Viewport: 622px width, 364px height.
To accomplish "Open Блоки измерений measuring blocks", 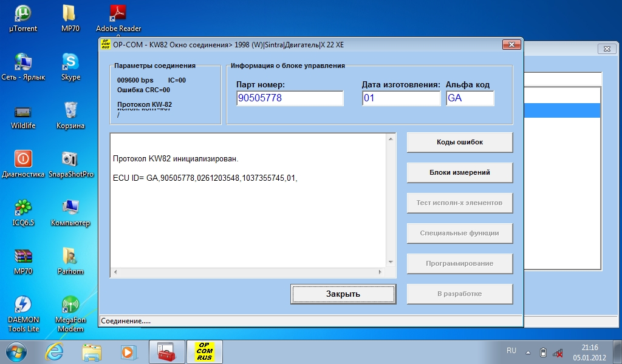I will [x=460, y=173].
